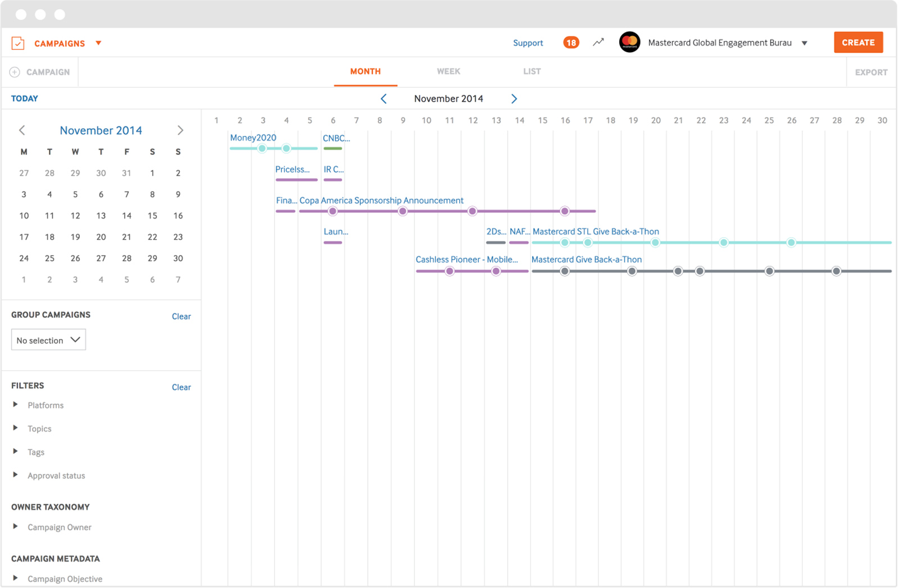Viewport: 899px width, 588px height.
Task: Click STL Give Back-a-Thon marker on day 23
Action: pos(724,243)
